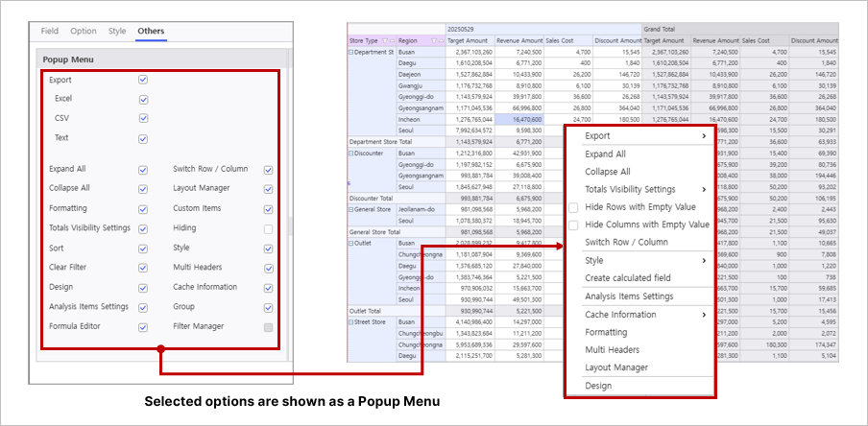Toggle the Clear Filter checkbox
Viewport: 868px width, 426px height.
tap(143, 268)
